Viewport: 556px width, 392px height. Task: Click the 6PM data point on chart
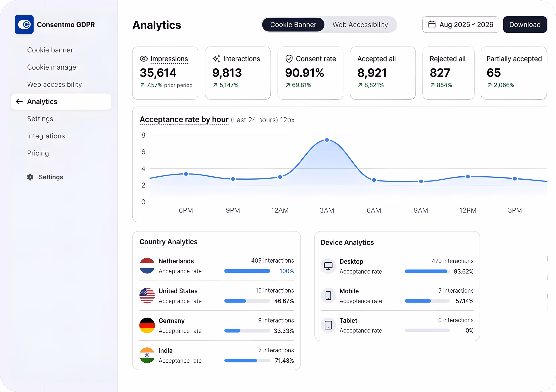(186, 174)
